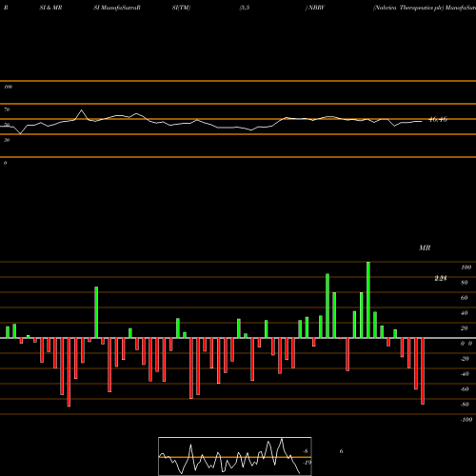
Task: Click the 100 label on the RSI axis
Action: coord(8,87)
